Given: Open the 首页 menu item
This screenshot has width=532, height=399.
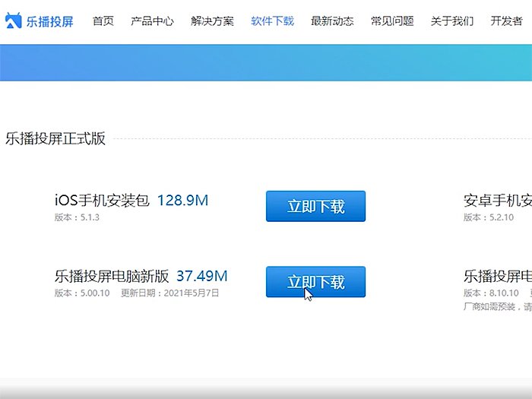Looking at the screenshot, I should click(x=103, y=21).
